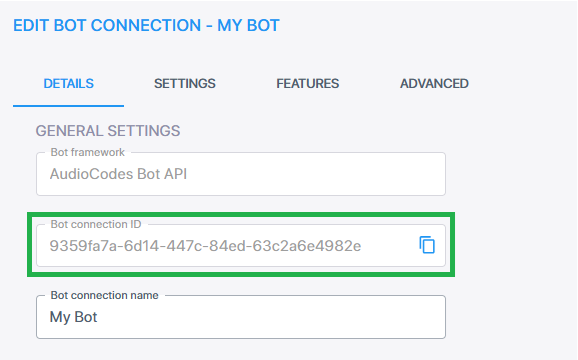The width and height of the screenshot is (578, 360).
Task: Click the 'Bot connection name' field label
Action: click(104, 295)
